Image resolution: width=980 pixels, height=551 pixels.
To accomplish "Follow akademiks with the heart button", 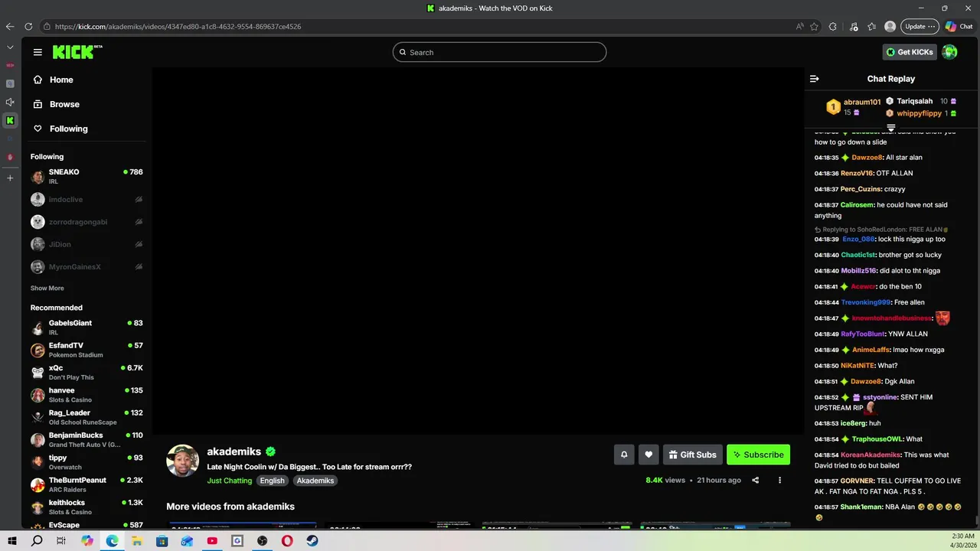I will pos(648,455).
